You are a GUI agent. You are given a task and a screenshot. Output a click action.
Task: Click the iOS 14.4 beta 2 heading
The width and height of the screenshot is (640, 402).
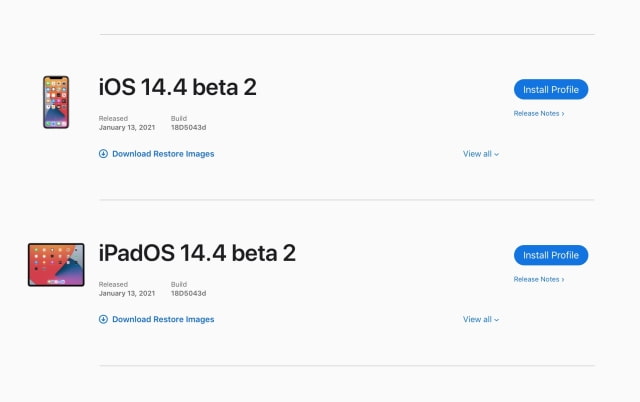click(x=178, y=87)
